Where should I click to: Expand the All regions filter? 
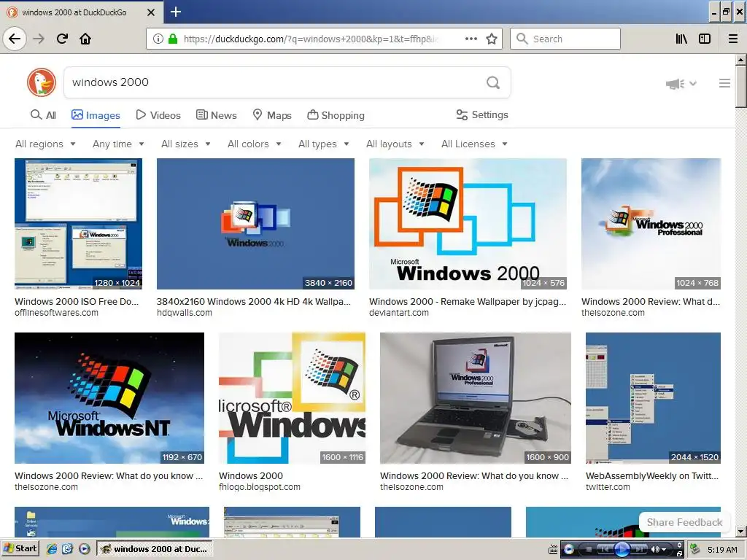[x=45, y=144]
